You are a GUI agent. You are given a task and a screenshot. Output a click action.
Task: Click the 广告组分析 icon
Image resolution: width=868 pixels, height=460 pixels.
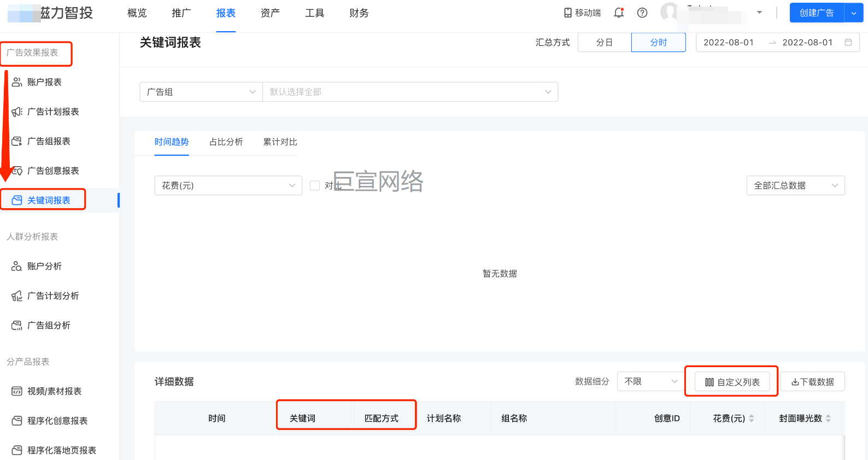point(17,325)
